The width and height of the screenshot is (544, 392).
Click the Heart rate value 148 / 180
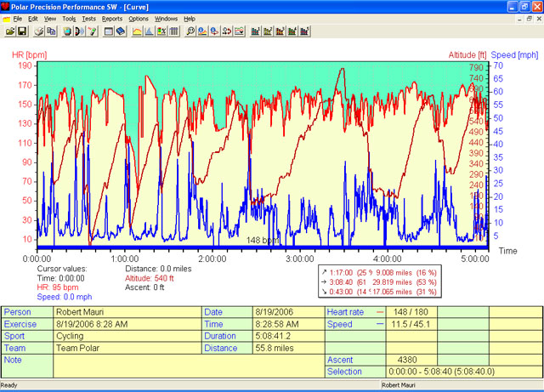pos(411,312)
